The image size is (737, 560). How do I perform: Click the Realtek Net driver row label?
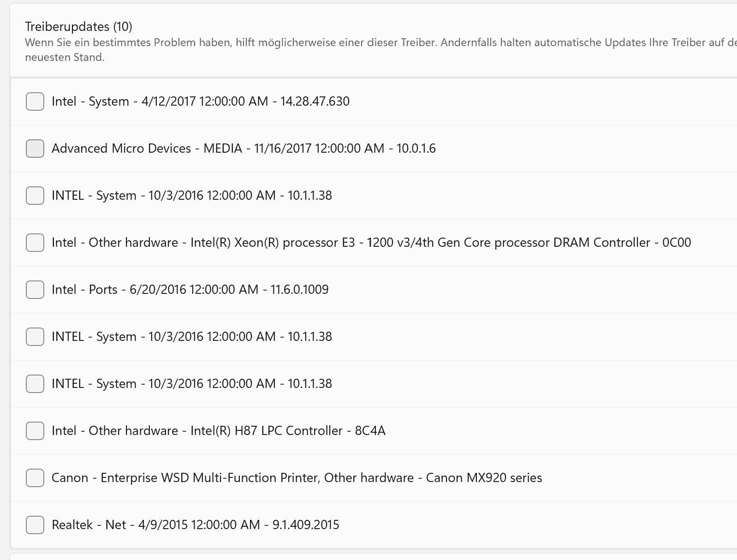coord(194,525)
